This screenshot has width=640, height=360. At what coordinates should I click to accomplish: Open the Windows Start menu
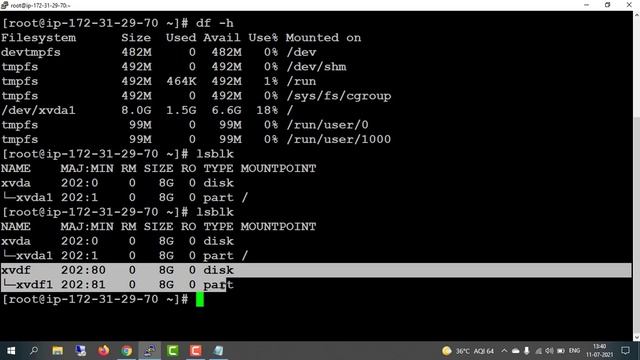11,351
